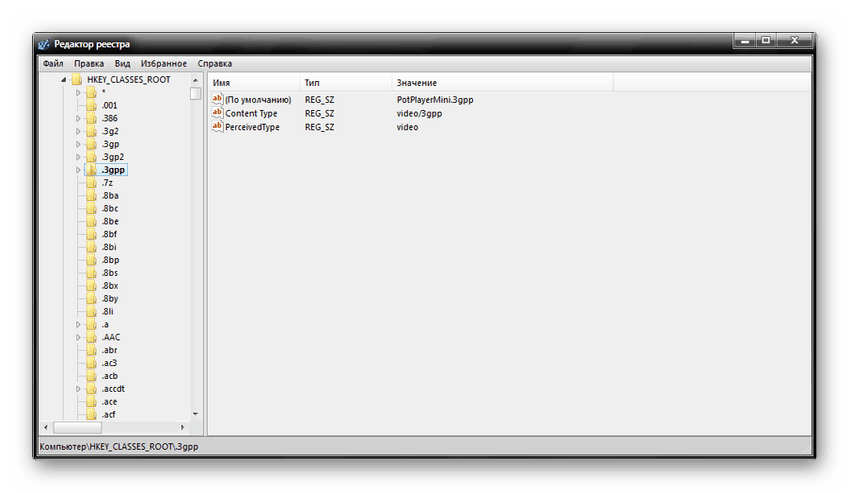850x493 pixels.
Task: Click the folder icon of the .7z key
Action: (x=91, y=183)
